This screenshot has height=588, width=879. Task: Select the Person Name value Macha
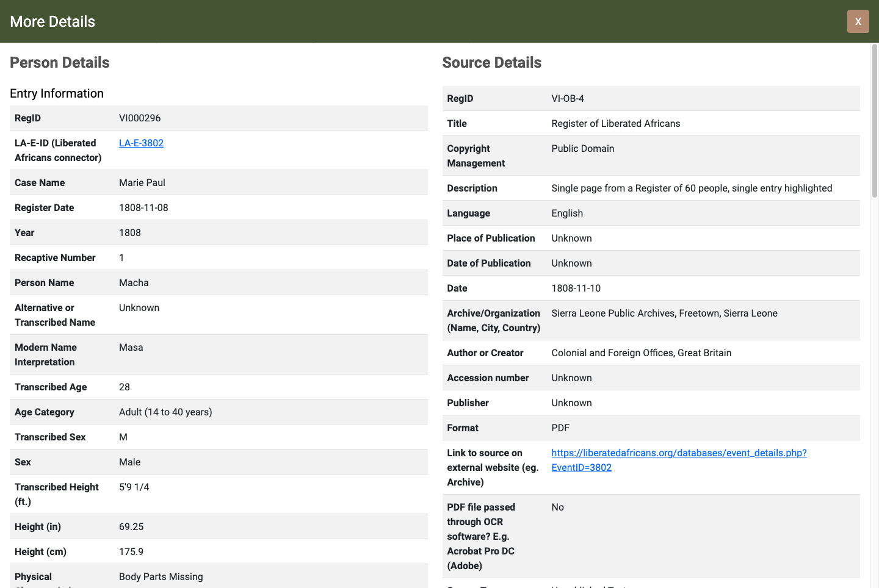tap(134, 282)
